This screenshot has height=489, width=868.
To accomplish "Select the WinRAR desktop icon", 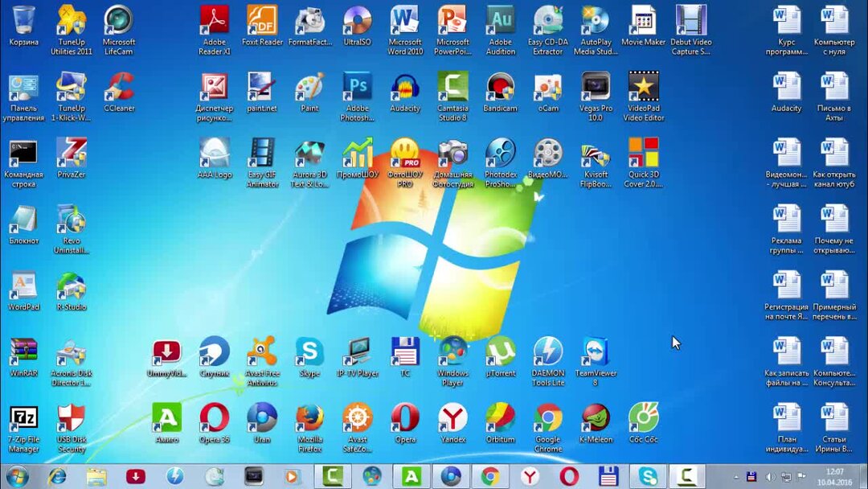I will pos(24,357).
